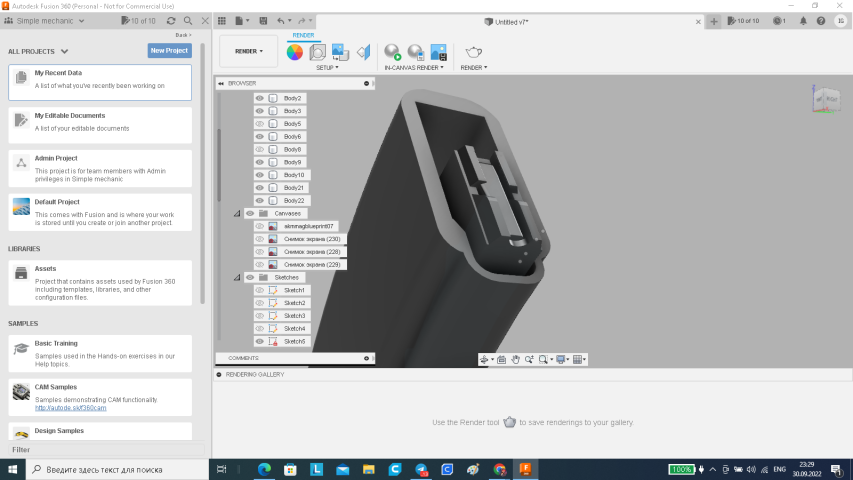The height and width of the screenshot is (480, 853).
Task: Open RENDER panel dropdown
Action: (474, 67)
